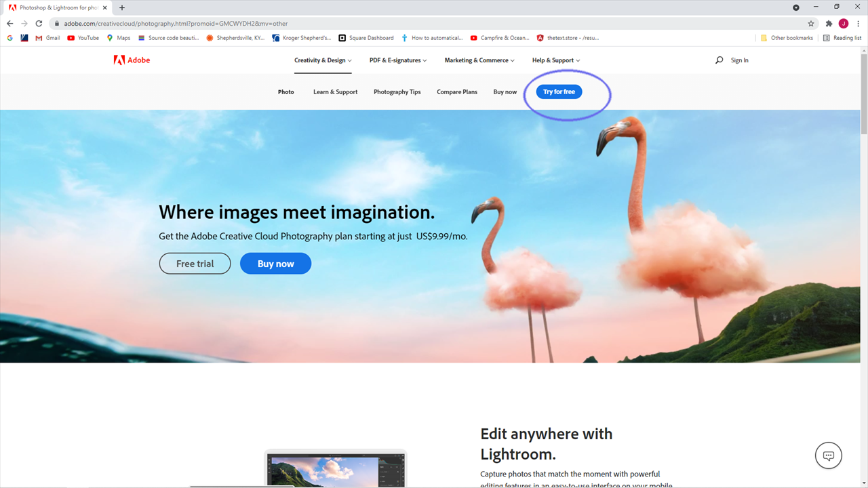Open Compare Plans
The width and height of the screenshot is (868, 488).
pyautogui.click(x=457, y=92)
